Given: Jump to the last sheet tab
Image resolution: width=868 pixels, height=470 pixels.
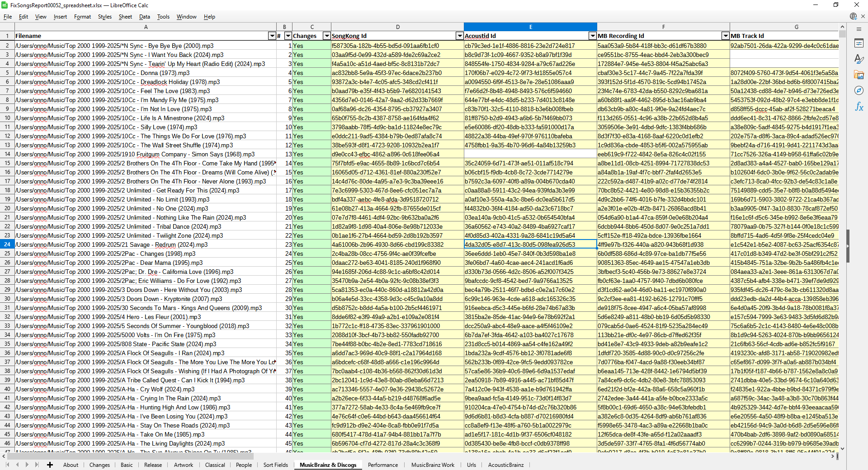Looking at the screenshot, I should pos(37,465).
